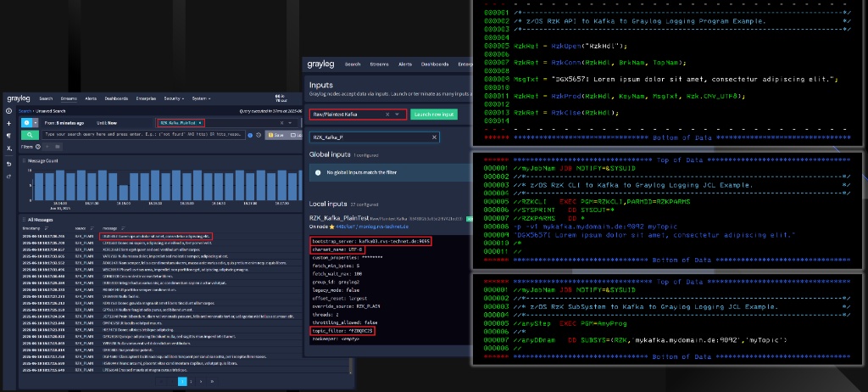Sort by the source column icon
The image size is (868, 392).
pos(92,228)
